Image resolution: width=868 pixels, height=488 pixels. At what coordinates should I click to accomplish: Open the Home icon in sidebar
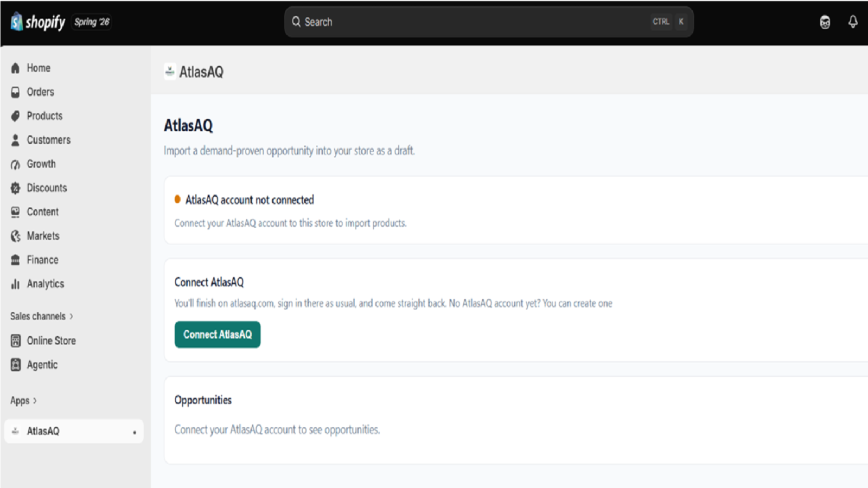pyautogui.click(x=15, y=68)
